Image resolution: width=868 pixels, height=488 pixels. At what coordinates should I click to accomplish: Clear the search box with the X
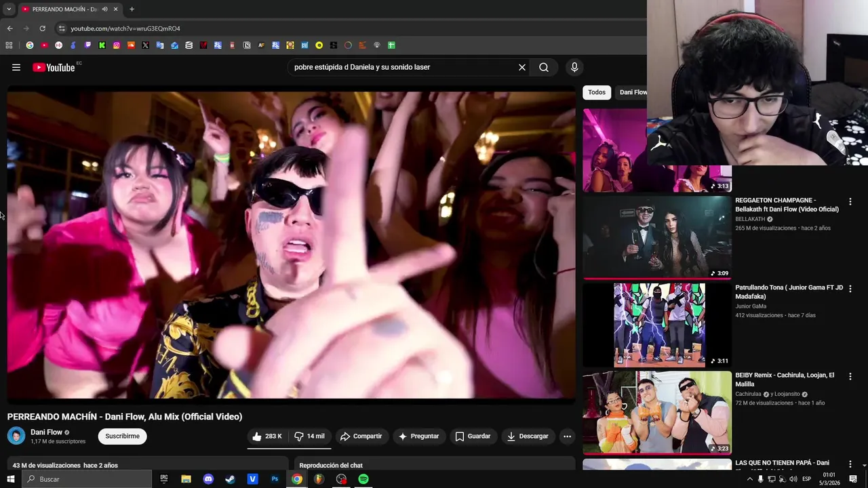click(x=522, y=67)
